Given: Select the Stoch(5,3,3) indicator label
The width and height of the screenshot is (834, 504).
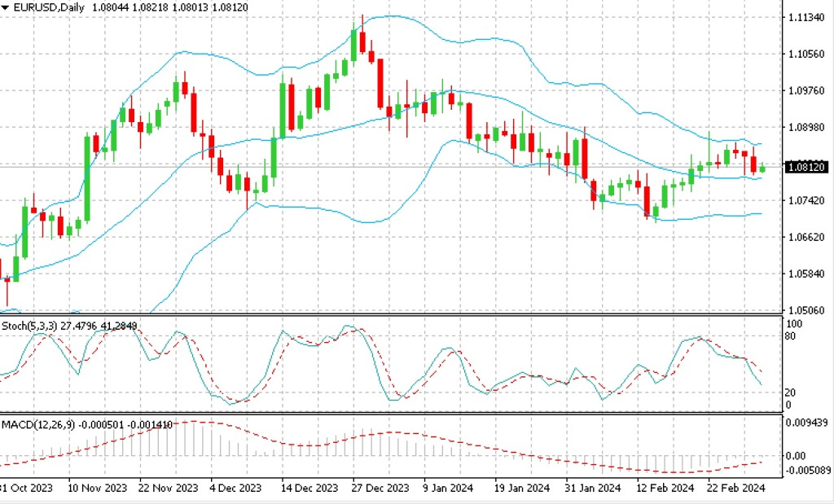Looking at the screenshot, I should click(x=29, y=326).
